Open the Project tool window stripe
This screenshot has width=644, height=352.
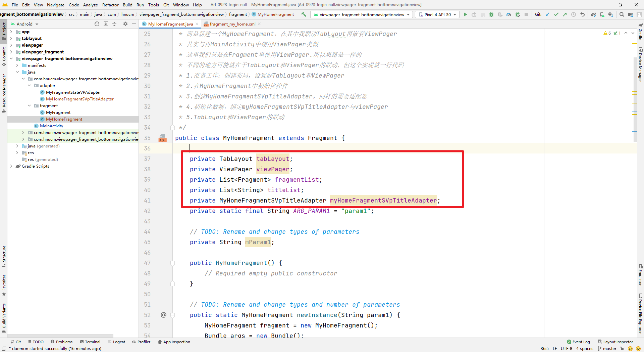[x=4, y=31]
